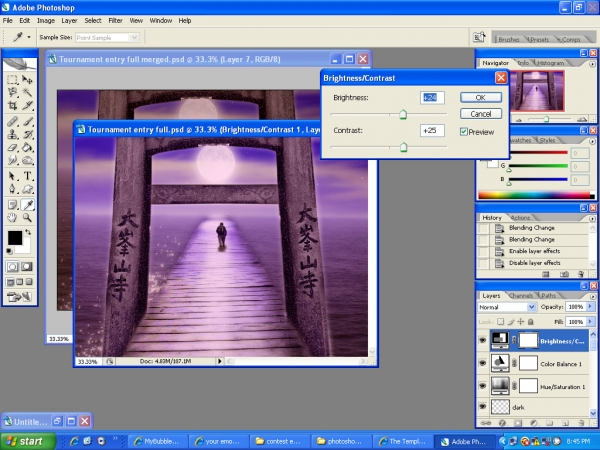Viewport: 600px width, 450px height.
Task: Select the Clone Stamp tool
Action: point(12,135)
